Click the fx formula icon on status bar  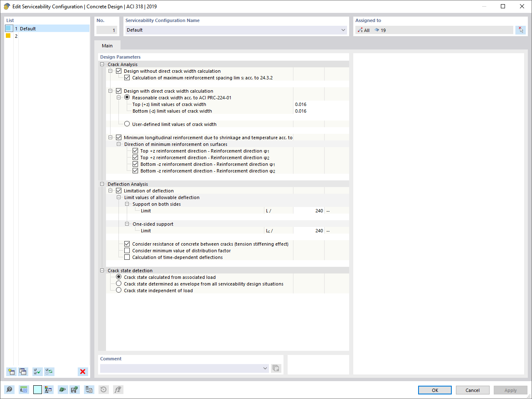click(118, 389)
